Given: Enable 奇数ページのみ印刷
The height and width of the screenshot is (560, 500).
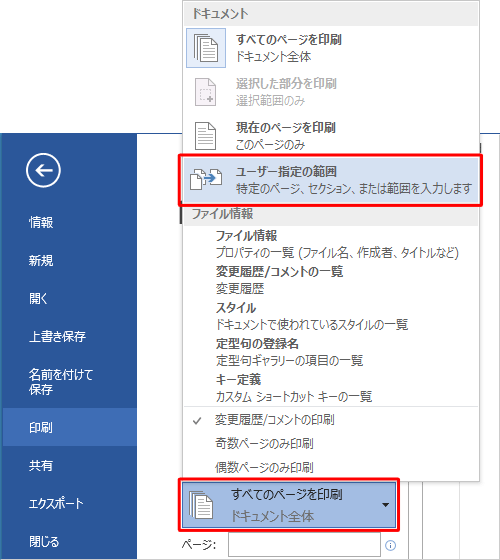Looking at the screenshot, I should [264, 444].
